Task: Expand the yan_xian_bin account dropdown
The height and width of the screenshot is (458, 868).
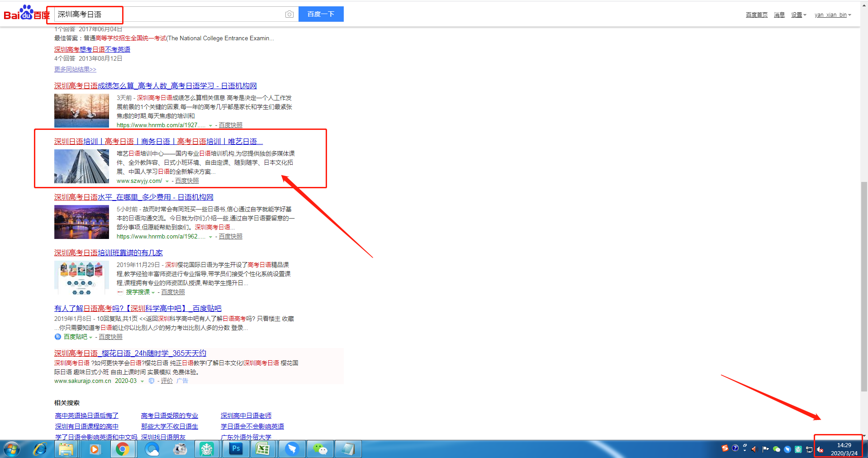Action: point(833,15)
